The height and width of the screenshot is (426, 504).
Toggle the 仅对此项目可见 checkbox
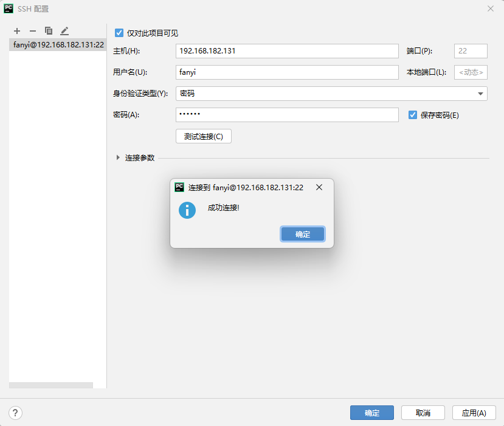tap(119, 33)
